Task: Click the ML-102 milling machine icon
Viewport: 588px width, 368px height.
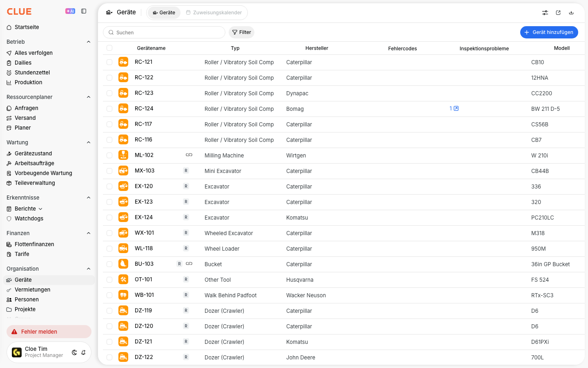Action: (123, 155)
